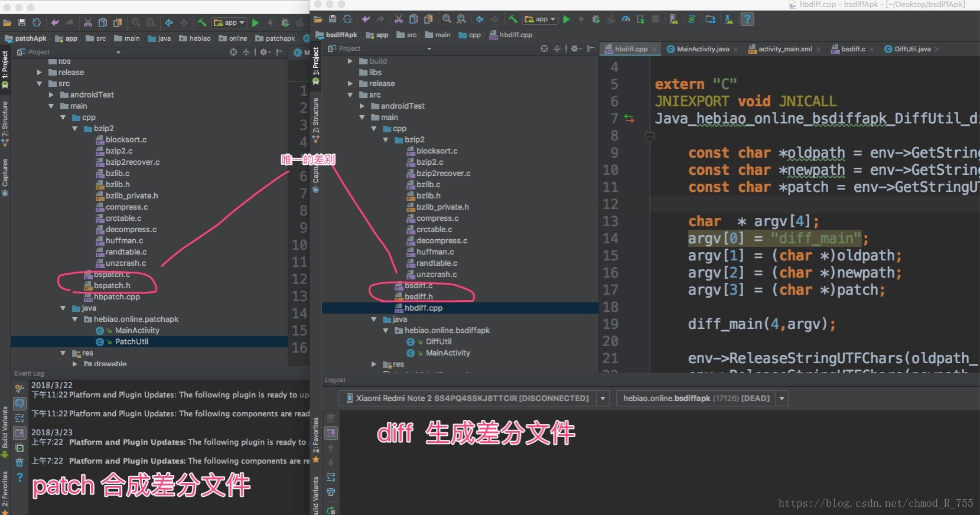The height and width of the screenshot is (515, 980).
Task: Click Make Project hammer in patchApk window
Action: click(202, 22)
